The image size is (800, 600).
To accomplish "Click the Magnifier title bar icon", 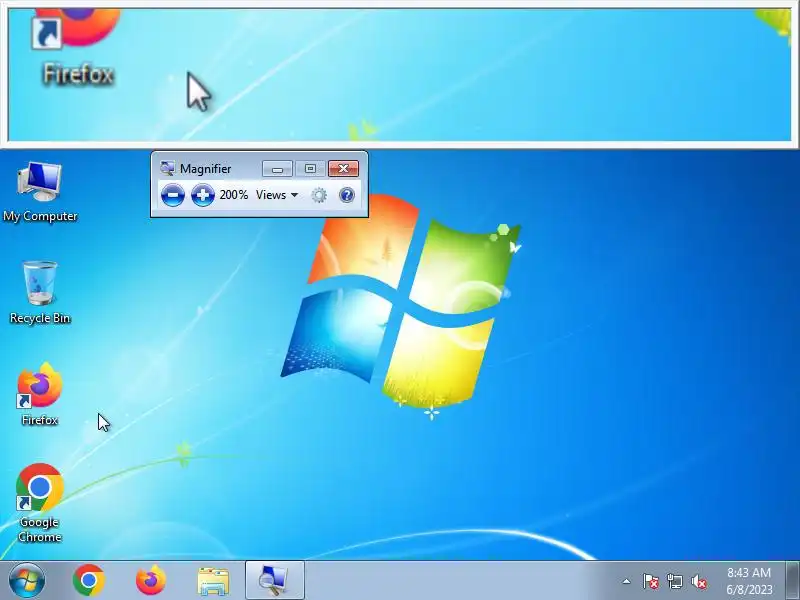I will pos(167,168).
